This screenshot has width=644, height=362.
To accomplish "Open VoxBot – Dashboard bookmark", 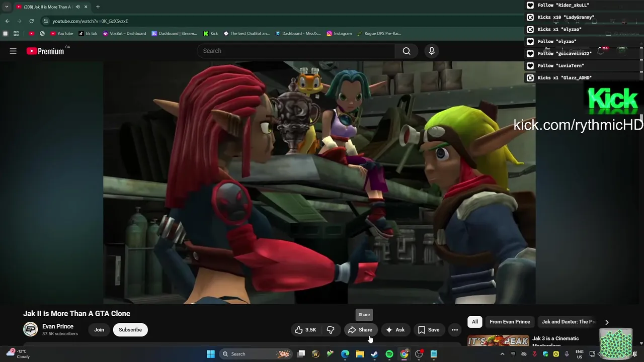I will (124, 34).
